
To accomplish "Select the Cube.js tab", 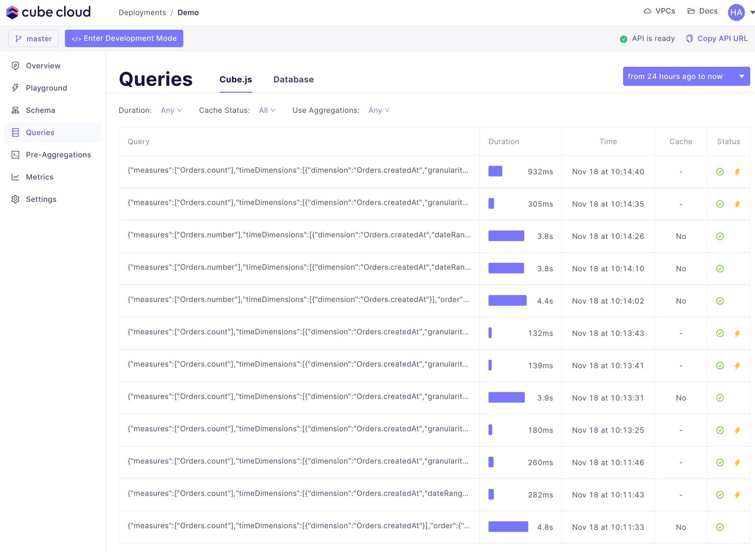I will pos(236,79).
